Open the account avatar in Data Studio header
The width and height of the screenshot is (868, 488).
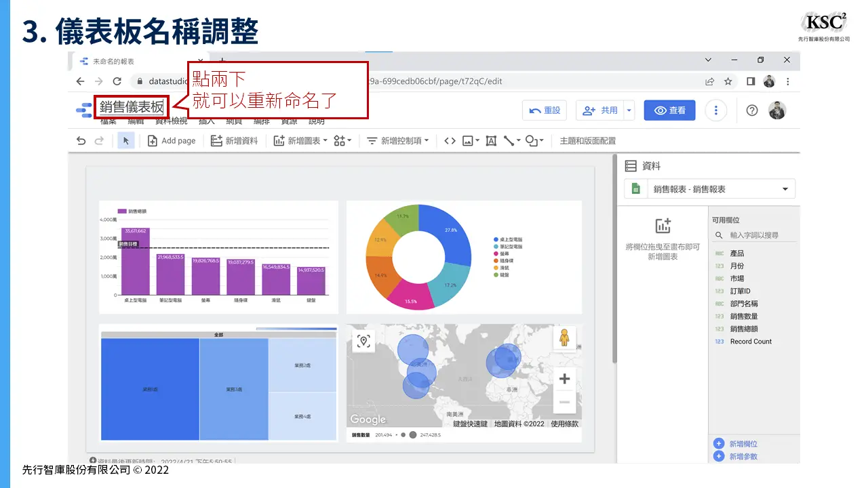[777, 110]
